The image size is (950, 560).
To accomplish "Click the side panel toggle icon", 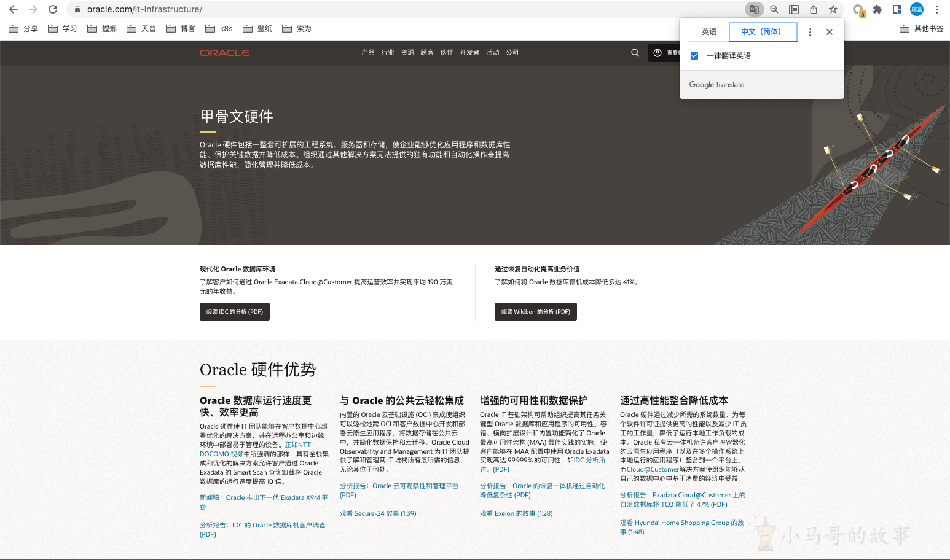I will point(897,9).
